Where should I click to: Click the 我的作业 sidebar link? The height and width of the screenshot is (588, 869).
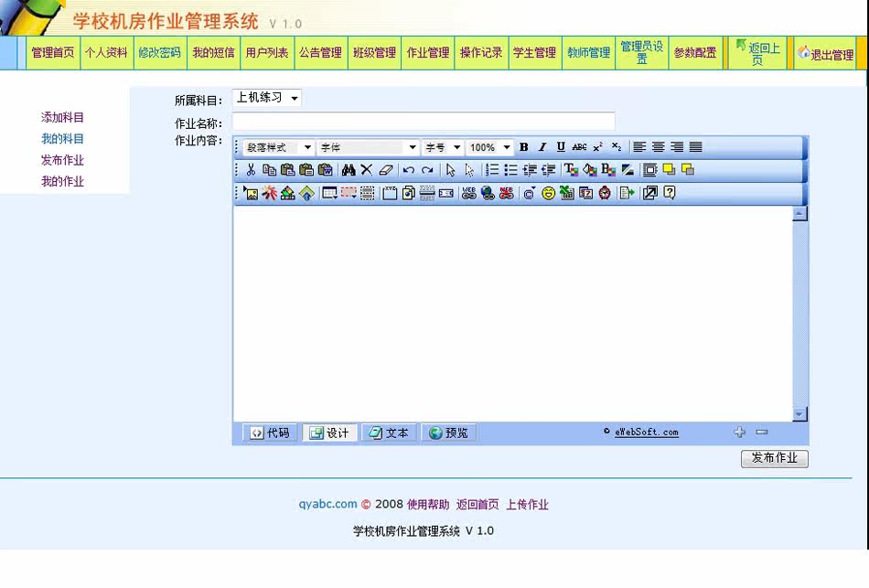coord(62,181)
